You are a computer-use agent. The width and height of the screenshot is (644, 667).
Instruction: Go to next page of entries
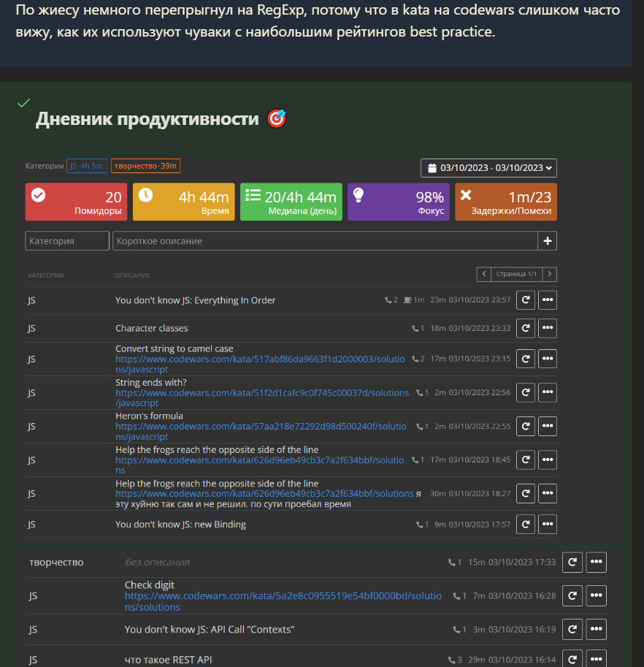[x=550, y=274]
